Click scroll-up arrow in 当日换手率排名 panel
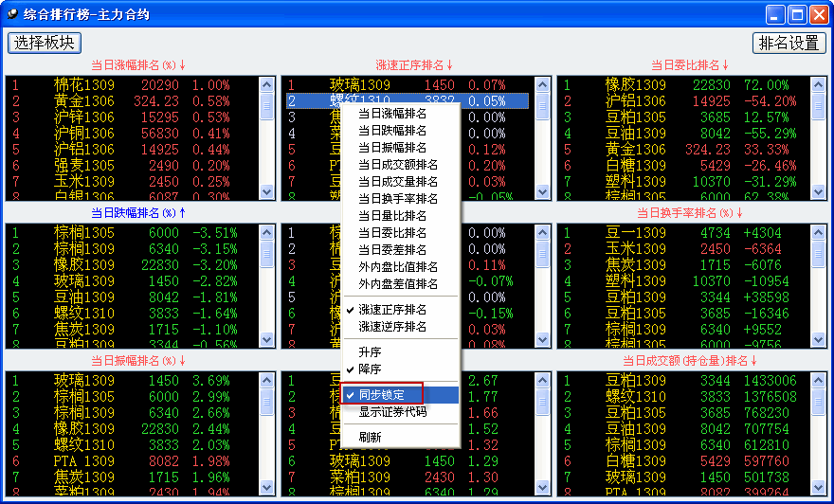834x504 pixels. (x=819, y=232)
